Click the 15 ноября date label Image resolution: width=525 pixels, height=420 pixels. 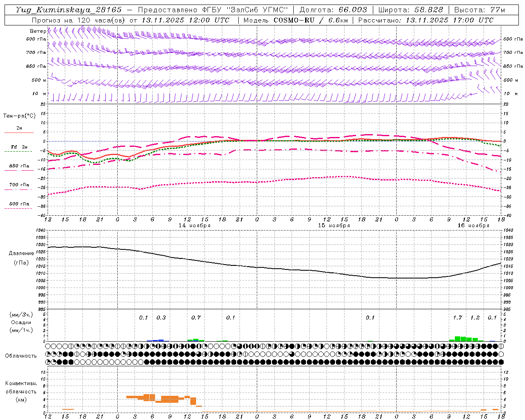(334, 226)
